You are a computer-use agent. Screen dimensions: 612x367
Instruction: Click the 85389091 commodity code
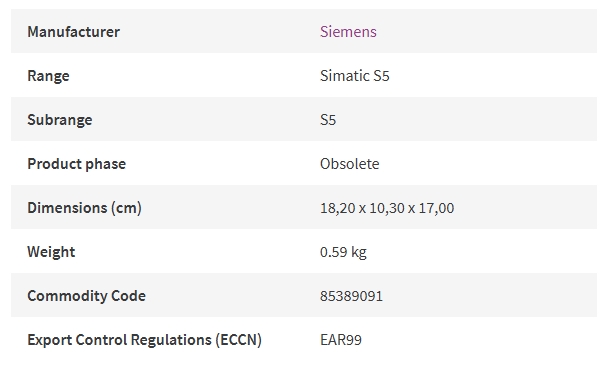[351, 296]
